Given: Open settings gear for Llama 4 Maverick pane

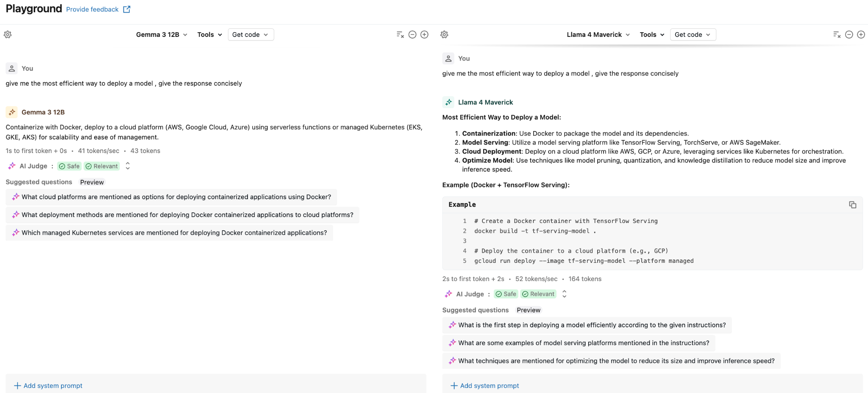Looking at the screenshot, I should (x=444, y=35).
